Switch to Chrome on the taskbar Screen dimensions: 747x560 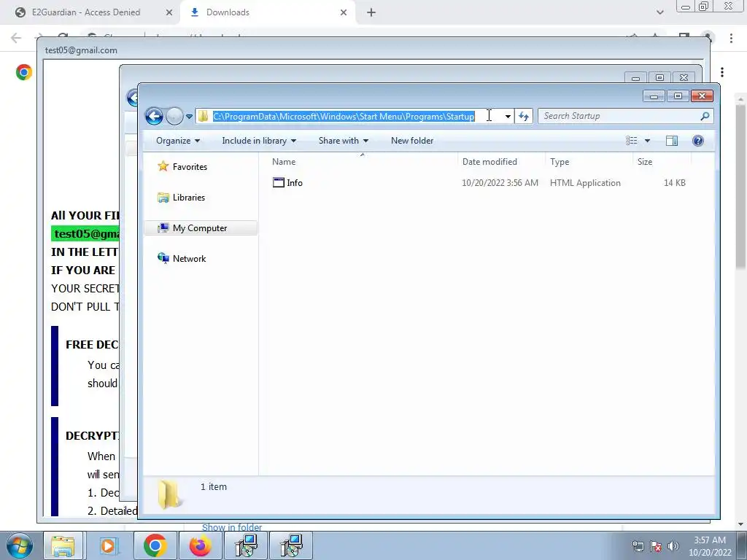click(x=155, y=545)
